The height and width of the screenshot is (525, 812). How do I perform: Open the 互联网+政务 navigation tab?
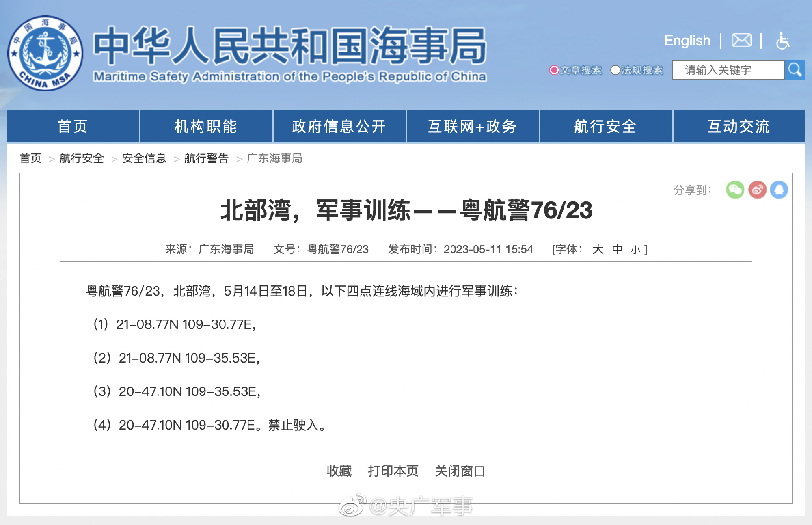pyautogui.click(x=472, y=126)
